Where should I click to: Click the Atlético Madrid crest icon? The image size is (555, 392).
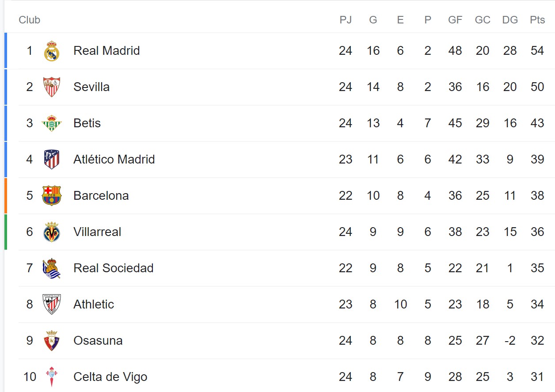click(x=52, y=160)
